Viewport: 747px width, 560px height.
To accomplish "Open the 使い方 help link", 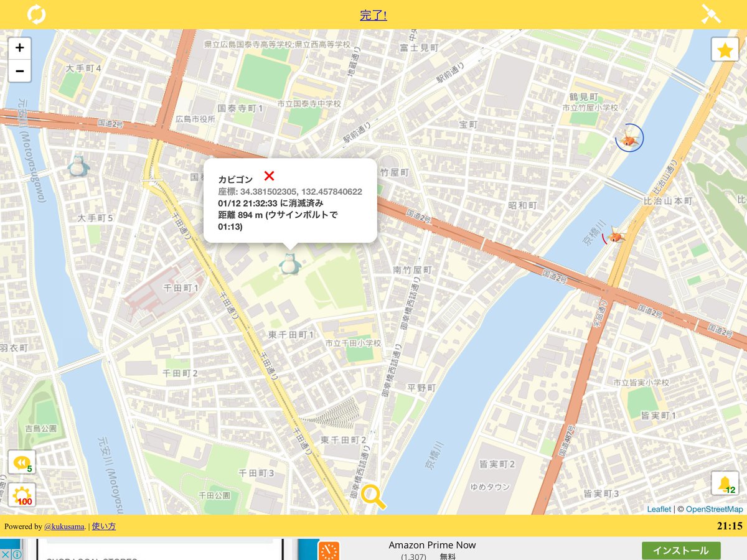I will [103, 526].
